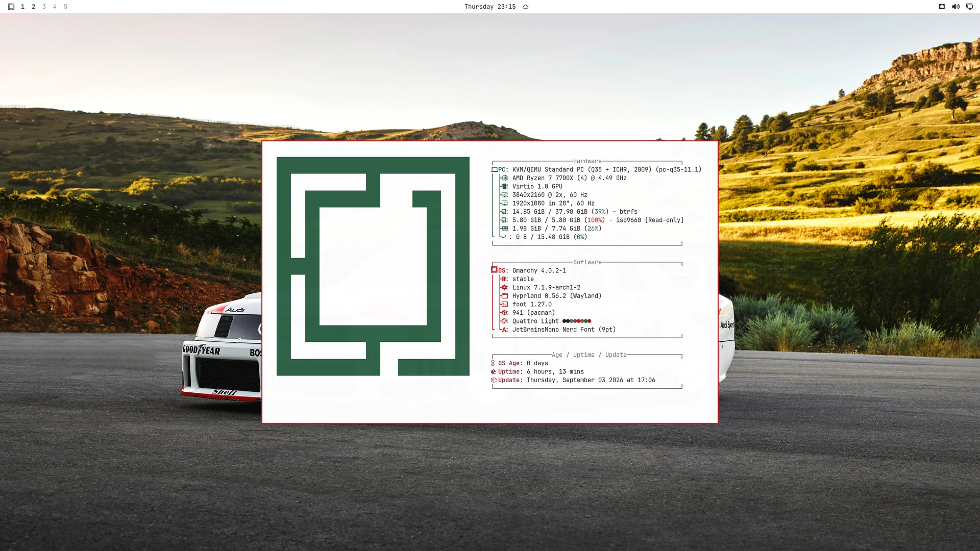Switch to workspace 2
Image resolution: width=980 pixels, height=551 pixels.
(33, 7)
